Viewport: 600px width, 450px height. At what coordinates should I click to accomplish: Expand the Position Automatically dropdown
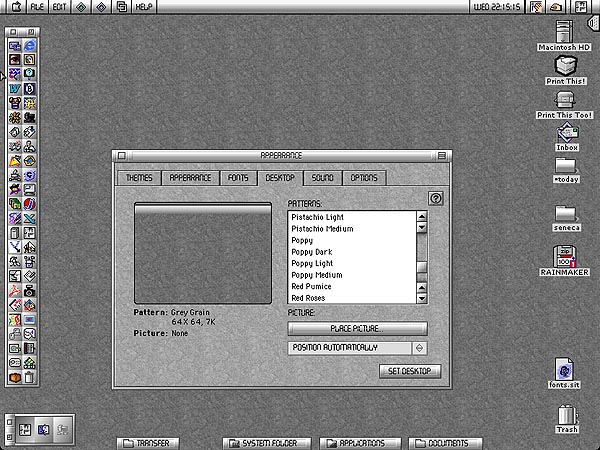pyautogui.click(x=357, y=348)
